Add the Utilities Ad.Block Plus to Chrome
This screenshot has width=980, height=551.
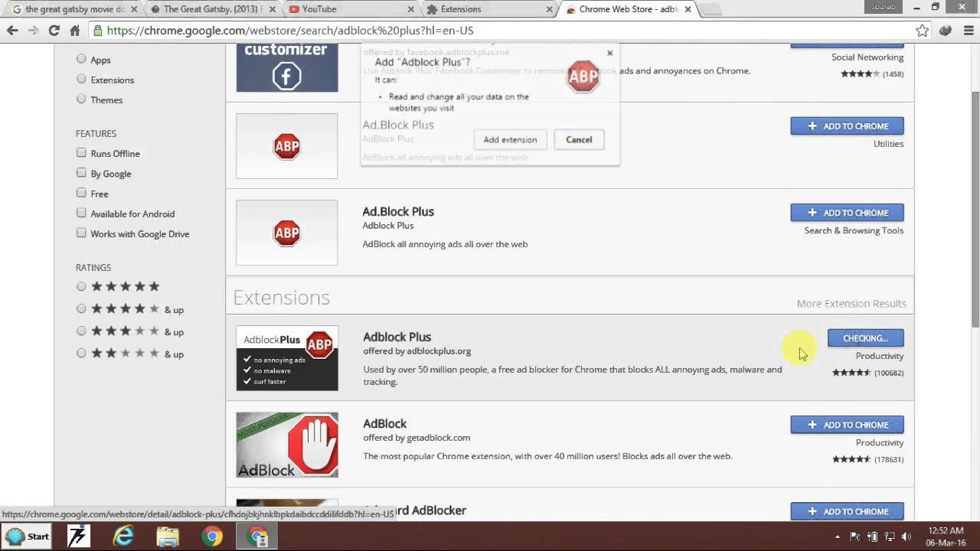point(847,126)
